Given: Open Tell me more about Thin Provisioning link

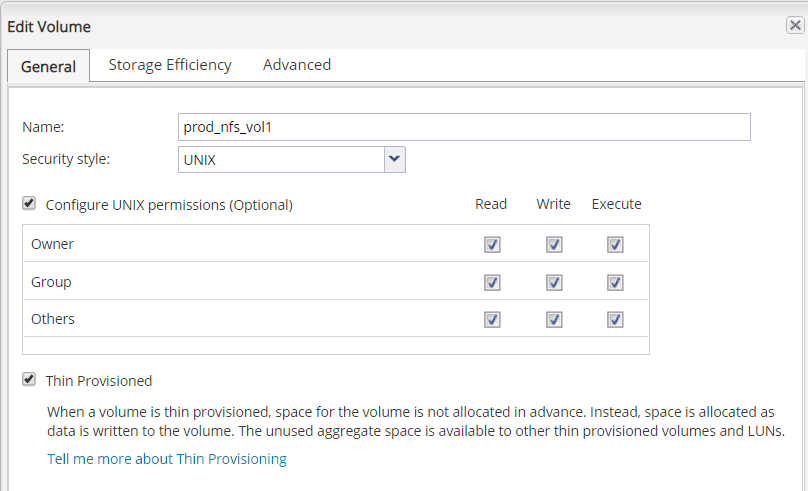Looking at the screenshot, I should [167, 459].
